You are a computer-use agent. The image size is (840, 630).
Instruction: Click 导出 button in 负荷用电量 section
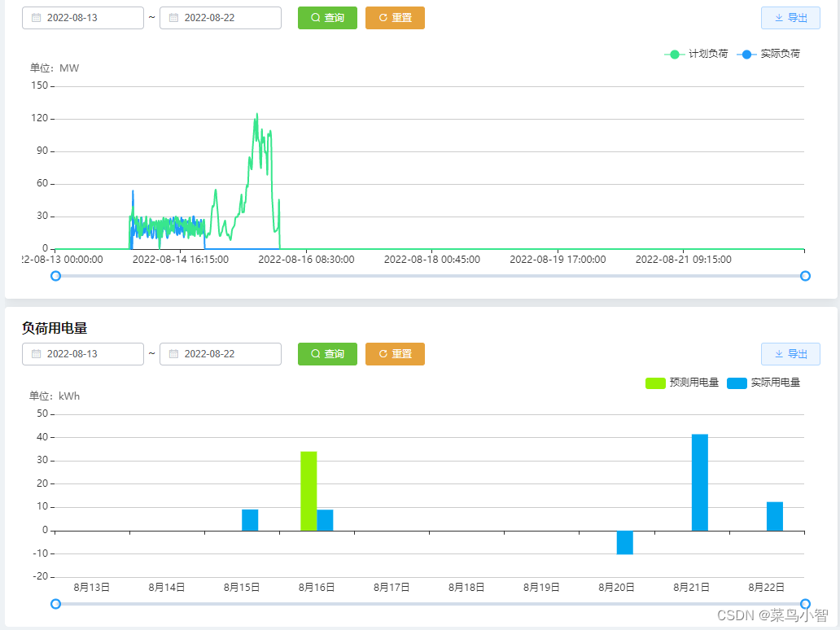tap(790, 353)
